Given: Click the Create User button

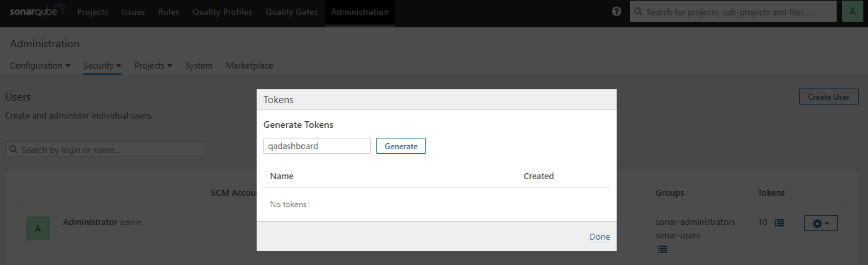Looking at the screenshot, I should pyautogui.click(x=829, y=97).
